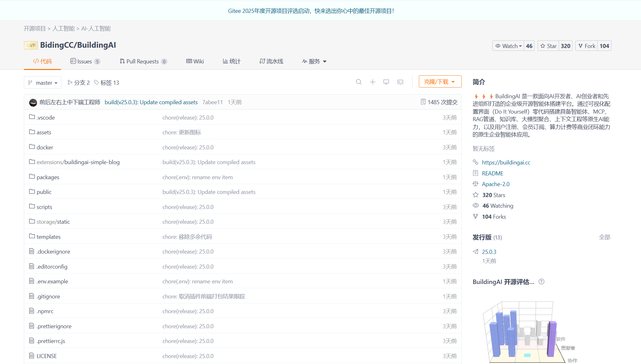This screenshot has width=641, height=364.
Task: Open the Watch dropdown
Action: click(508, 46)
